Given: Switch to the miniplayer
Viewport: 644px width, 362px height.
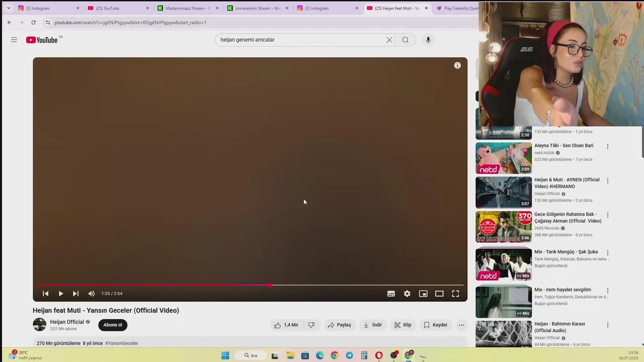Looking at the screenshot, I should coord(423,294).
